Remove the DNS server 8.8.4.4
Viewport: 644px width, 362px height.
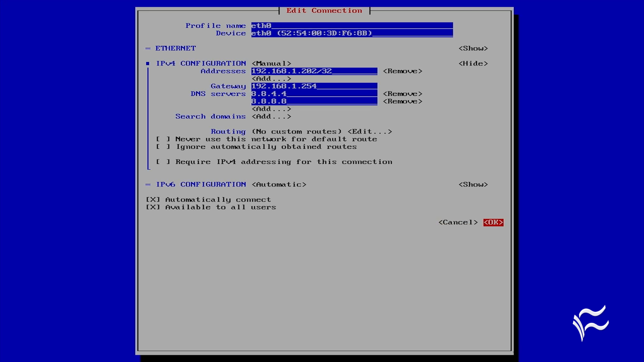pyautogui.click(x=402, y=94)
